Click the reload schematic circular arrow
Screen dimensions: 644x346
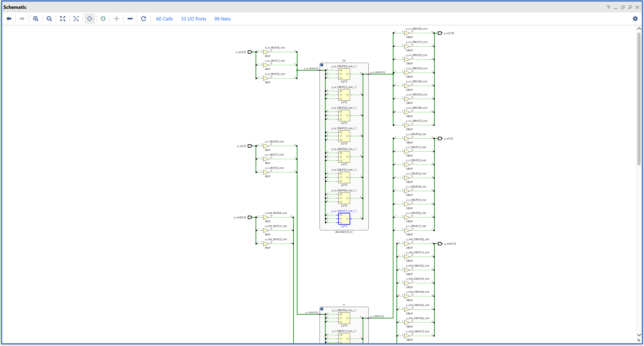pyautogui.click(x=143, y=19)
